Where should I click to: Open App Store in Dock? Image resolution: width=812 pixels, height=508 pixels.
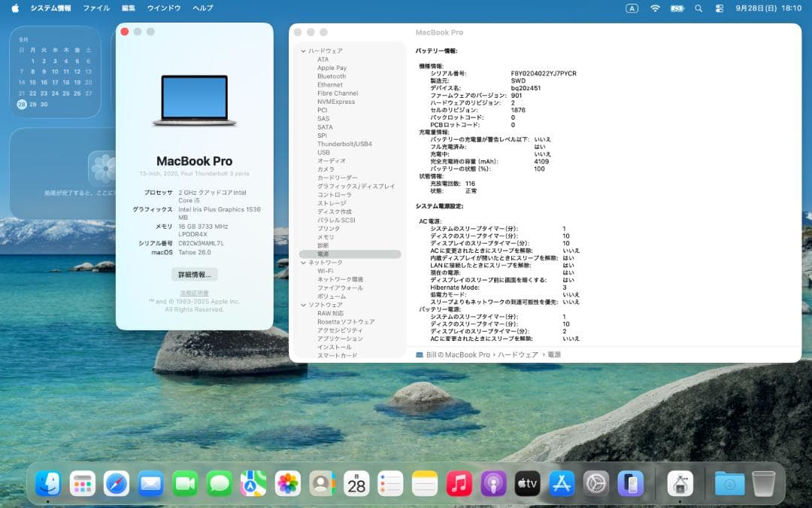[x=562, y=484]
